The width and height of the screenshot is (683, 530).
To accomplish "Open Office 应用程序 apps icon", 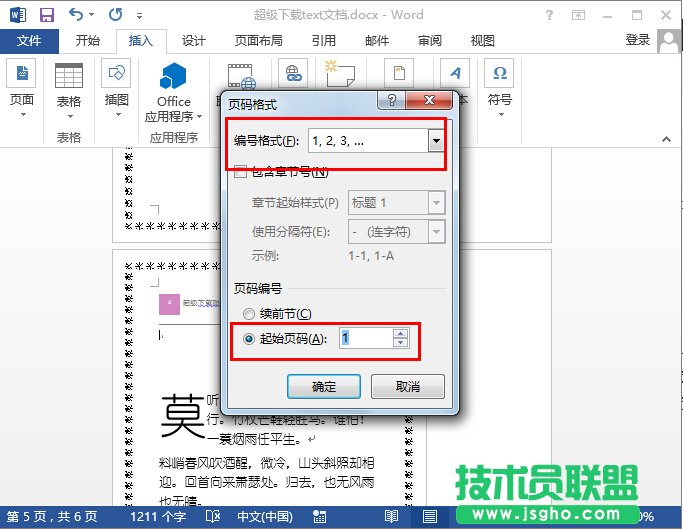I will (174, 80).
